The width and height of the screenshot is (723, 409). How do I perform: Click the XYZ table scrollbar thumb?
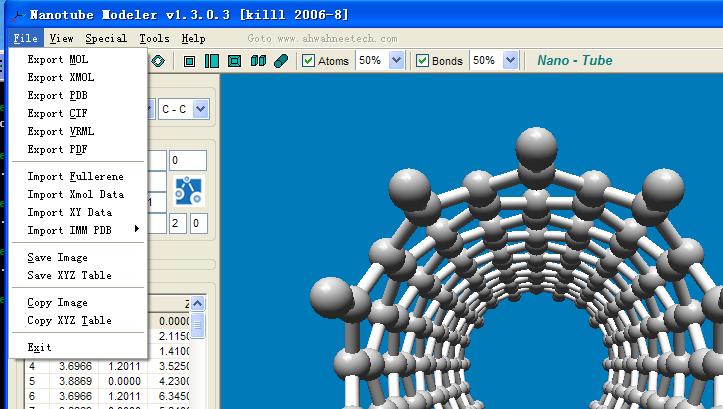(197, 325)
